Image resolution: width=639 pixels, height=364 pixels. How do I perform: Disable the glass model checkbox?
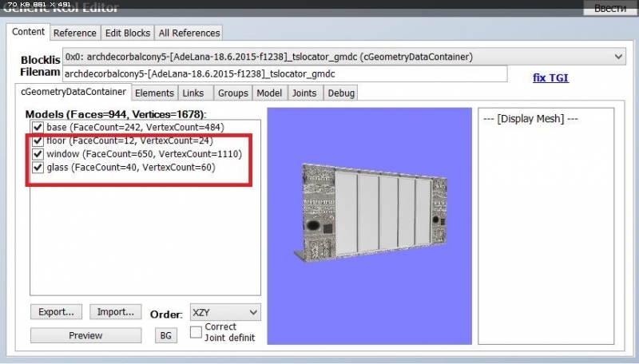point(38,168)
